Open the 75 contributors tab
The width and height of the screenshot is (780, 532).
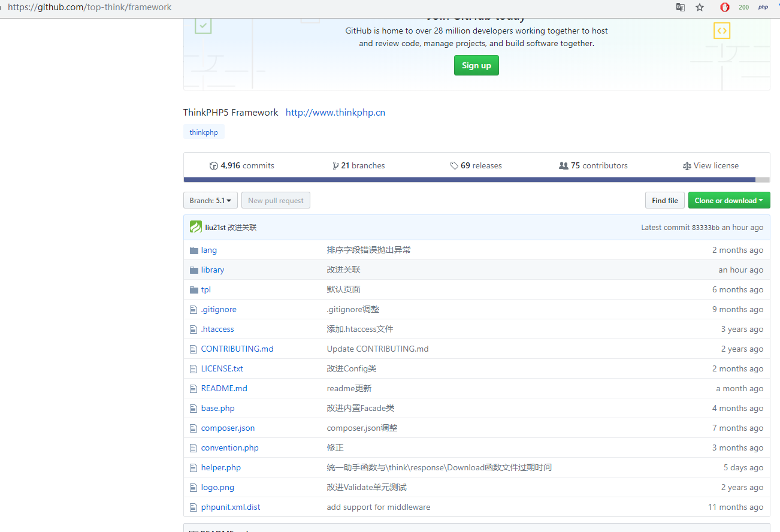point(593,166)
